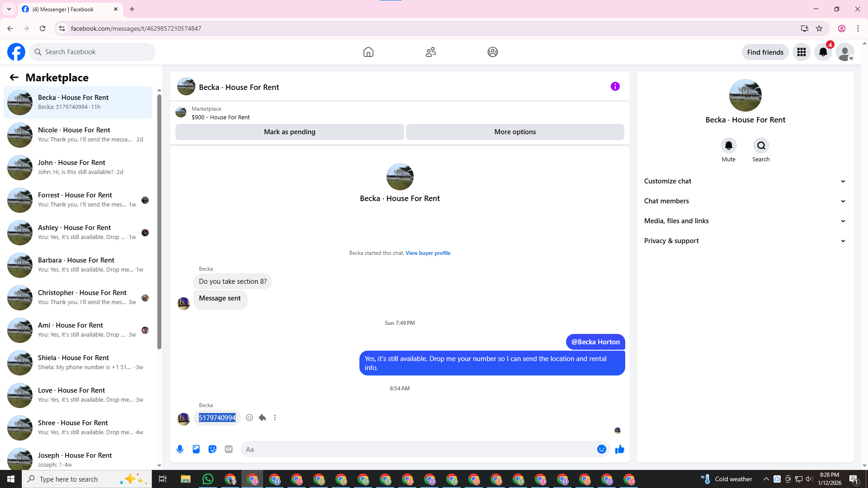Expand Chat members section
The height and width of the screenshot is (488, 868).
[745, 201]
